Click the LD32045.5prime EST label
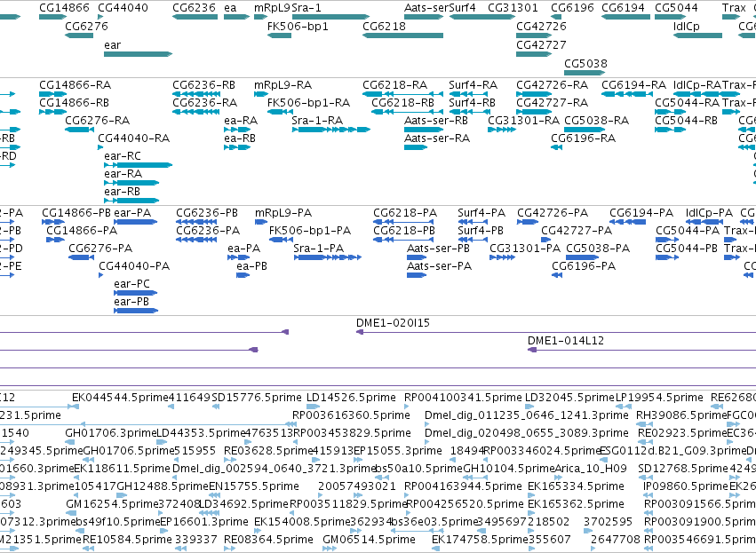The width and height of the screenshot is (756, 553). 570,398
